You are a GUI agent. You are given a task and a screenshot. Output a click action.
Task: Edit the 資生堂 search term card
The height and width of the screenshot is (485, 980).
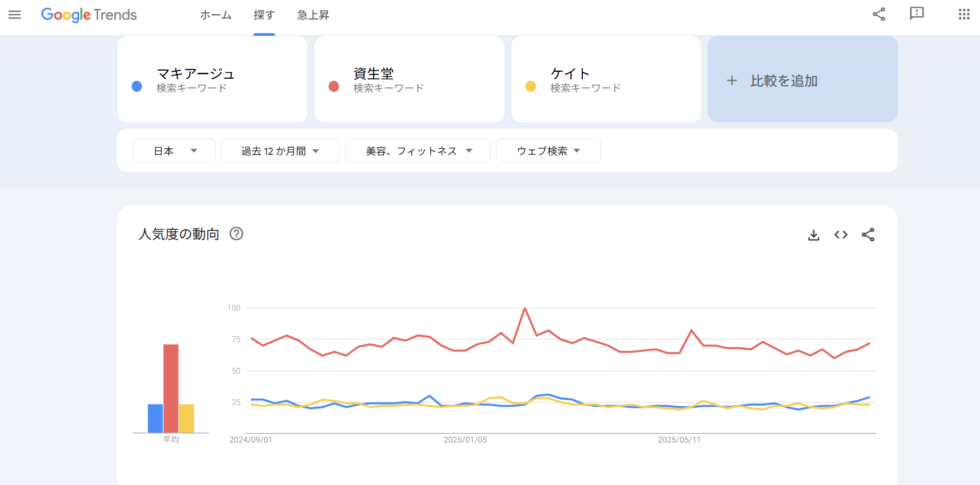pos(409,79)
